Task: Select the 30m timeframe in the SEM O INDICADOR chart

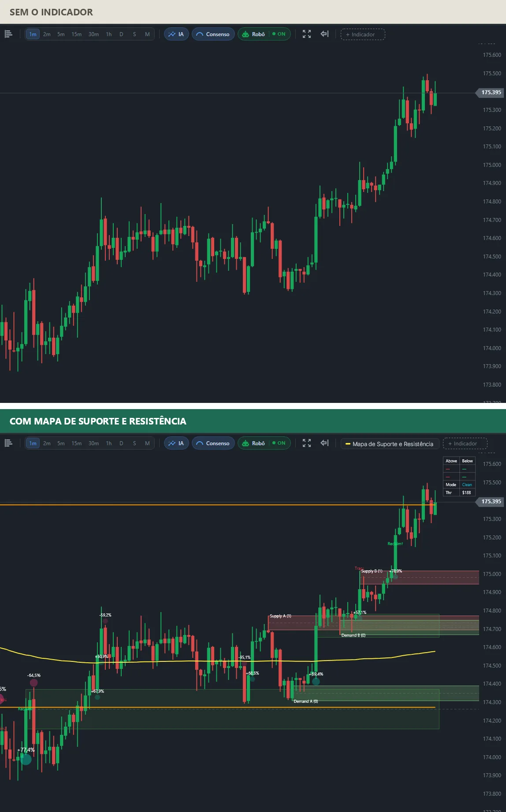Action: (x=93, y=34)
